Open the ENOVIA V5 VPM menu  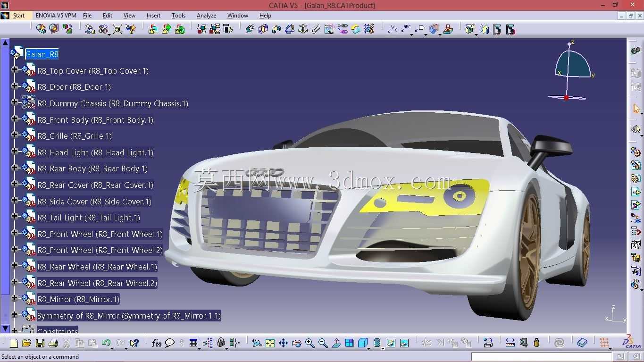pos(56,16)
